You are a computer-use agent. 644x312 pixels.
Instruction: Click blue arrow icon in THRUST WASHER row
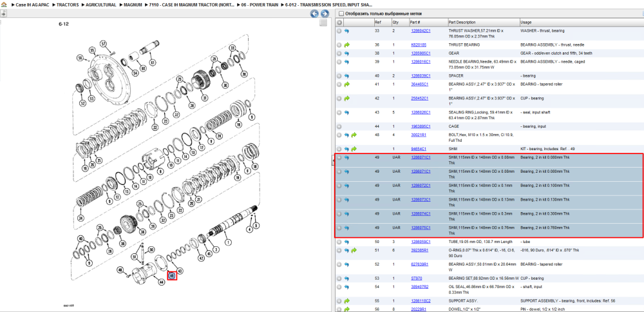pos(346,31)
